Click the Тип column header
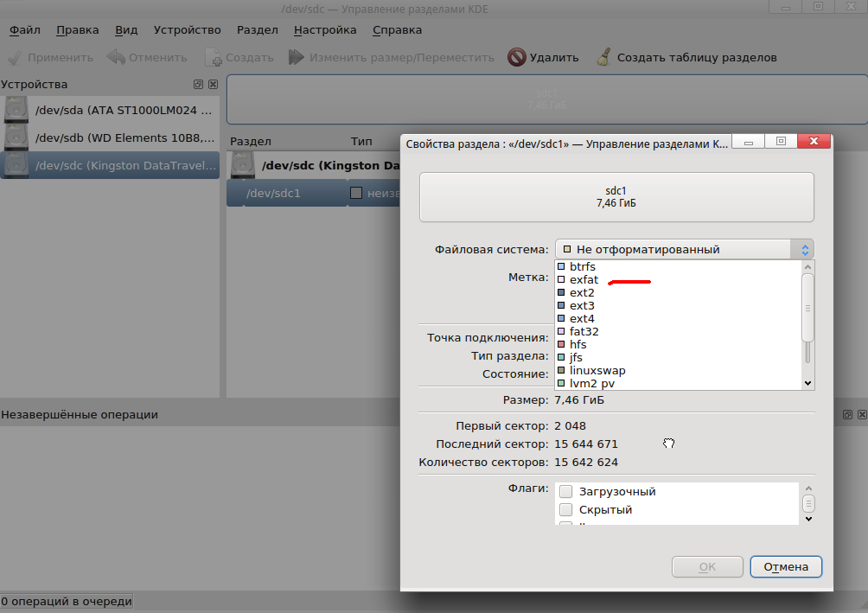The image size is (868, 613). pyautogui.click(x=361, y=141)
